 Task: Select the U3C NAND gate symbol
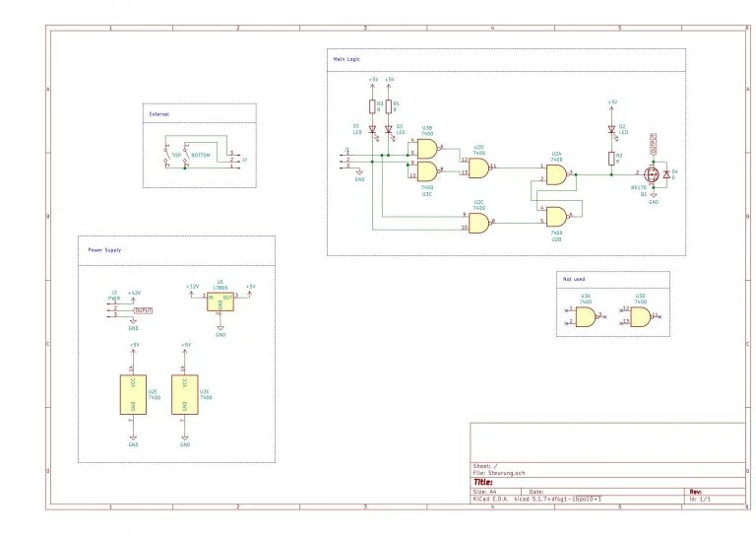pos(427,171)
